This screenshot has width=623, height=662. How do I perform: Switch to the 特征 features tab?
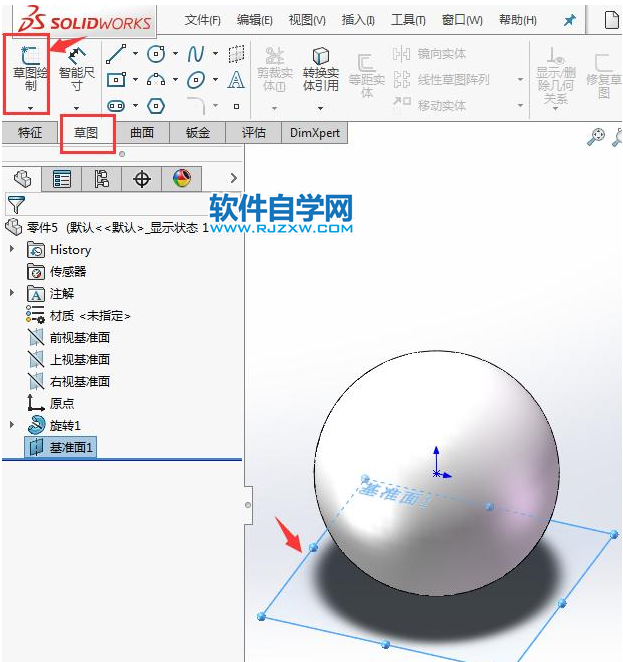click(x=30, y=133)
